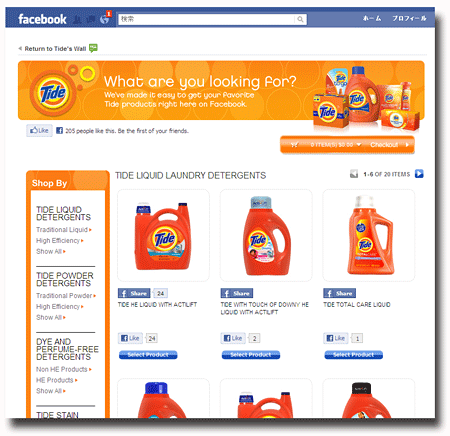The height and width of the screenshot is (436, 450).
Task: Click the Tide logo in banner
Action: [x=53, y=93]
